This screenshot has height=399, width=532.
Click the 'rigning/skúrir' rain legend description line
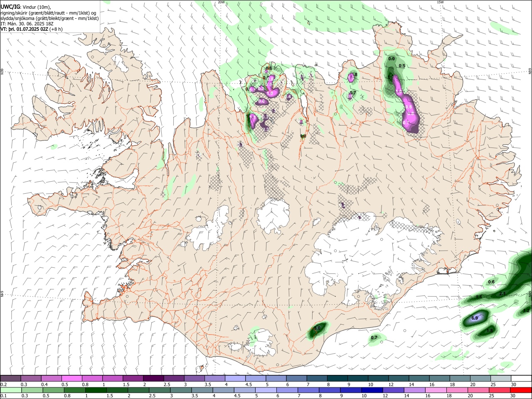click(x=48, y=12)
